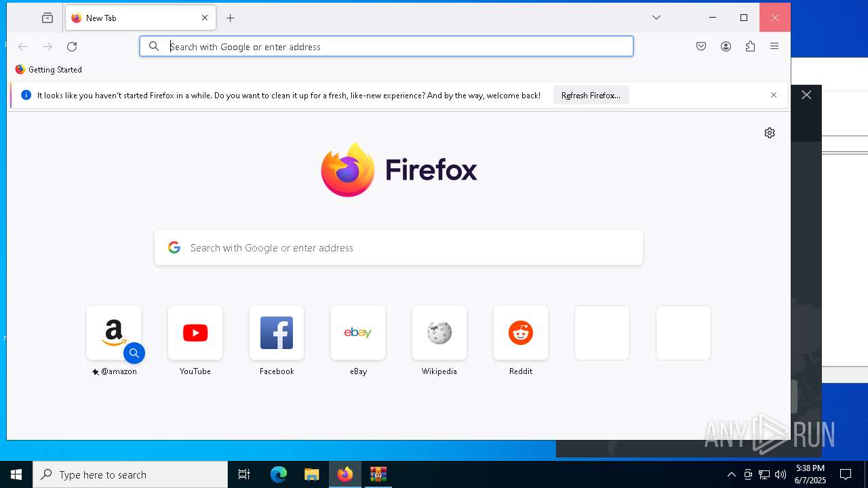Select the first empty shortcut tile
Screen dimensions: 868x488
click(602, 333)
